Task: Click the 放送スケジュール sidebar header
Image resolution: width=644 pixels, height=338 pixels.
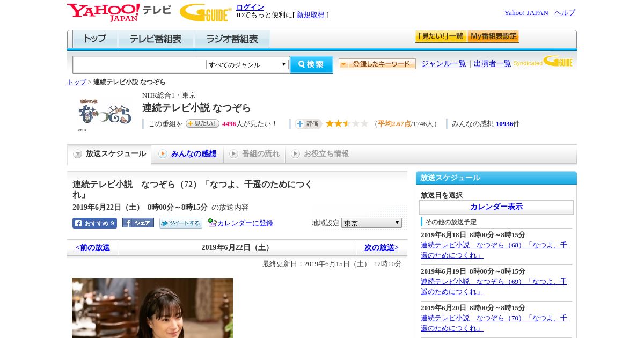Action: 496,178
